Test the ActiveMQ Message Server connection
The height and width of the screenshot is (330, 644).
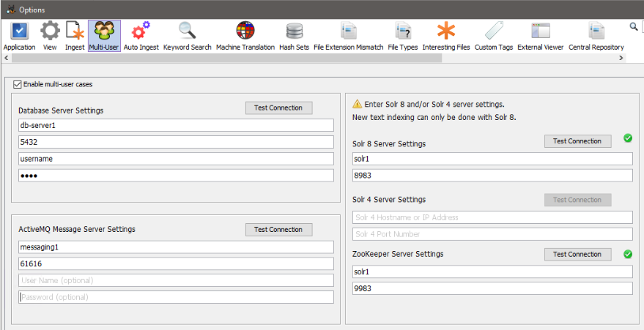click(278, 230)
